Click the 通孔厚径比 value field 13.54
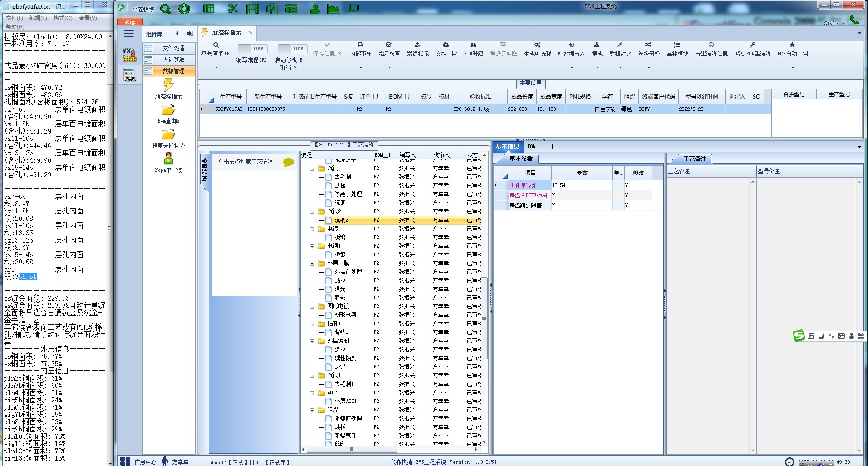 tap(582, 185)
